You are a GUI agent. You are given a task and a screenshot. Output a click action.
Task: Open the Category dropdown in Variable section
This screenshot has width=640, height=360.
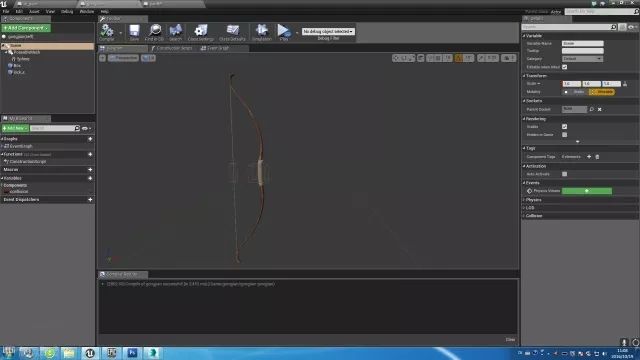click(582, 59)
